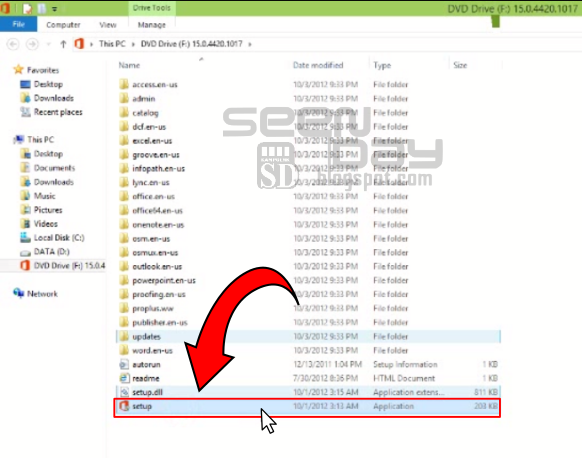Image resolution: width=582 pixels, height=458 pixels.
Task: Open Music folder in sidebar
Action: (44, 196)
